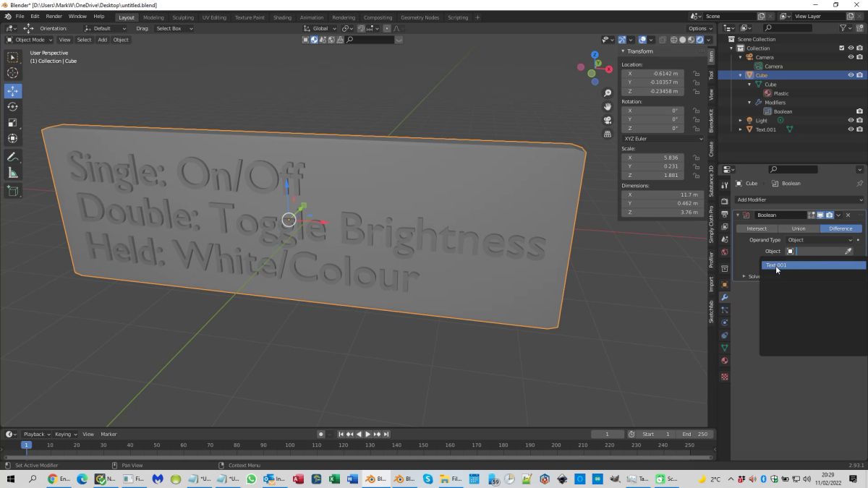Click the Boolean modifier name field
868x488 pixels.
(x=780, y=215)
